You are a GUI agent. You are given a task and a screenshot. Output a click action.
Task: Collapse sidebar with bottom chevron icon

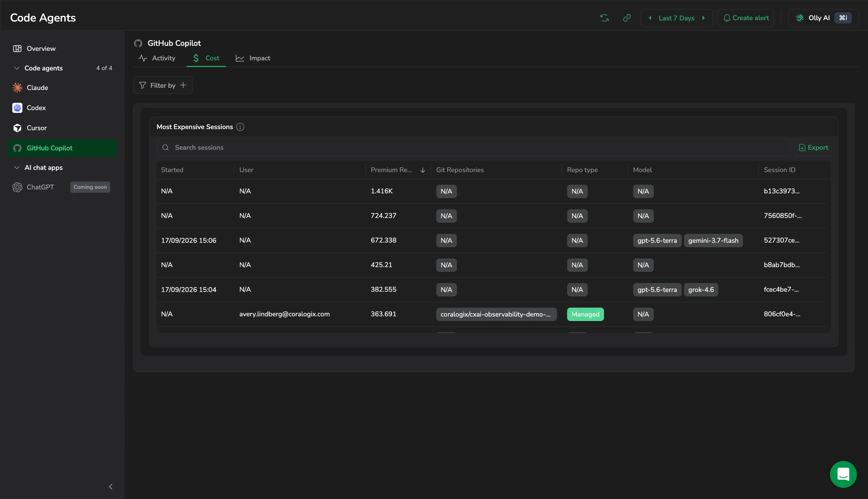pyautogui.click(x=111, y=487)
